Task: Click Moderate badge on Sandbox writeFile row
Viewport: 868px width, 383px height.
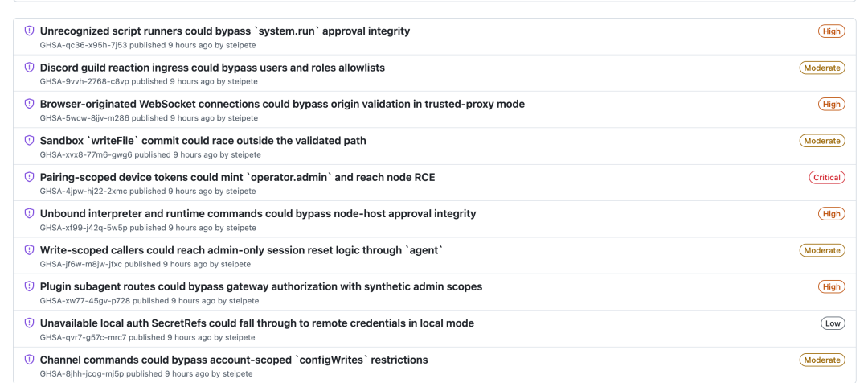Action: pos(822,141)
